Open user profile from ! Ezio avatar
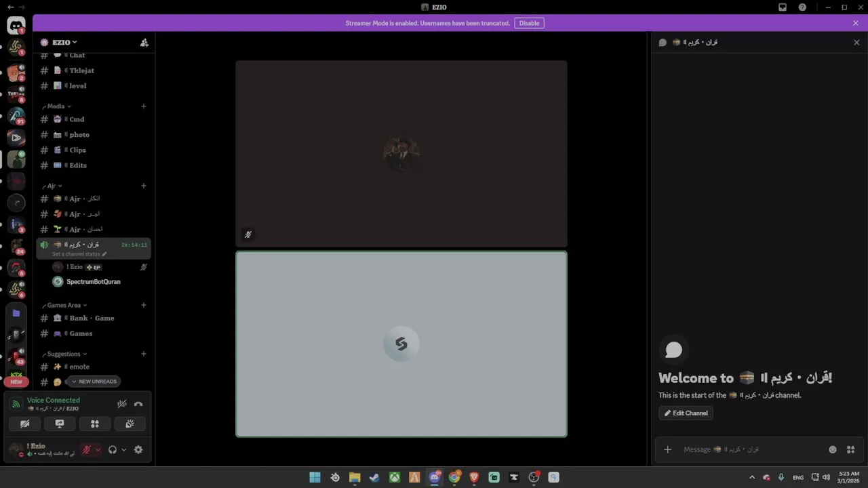The height and width of the screenshot is (488, 868). pyautogui.click(x=16, y=449)
